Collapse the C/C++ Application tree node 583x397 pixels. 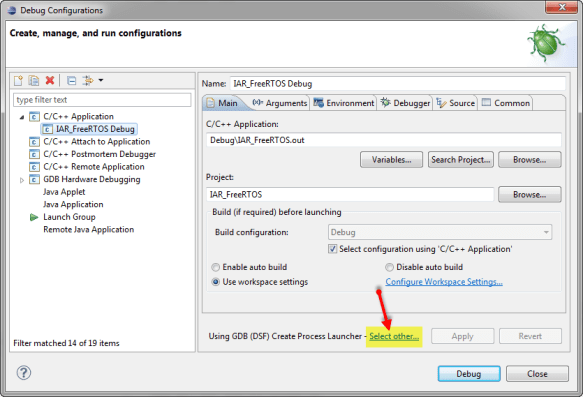22,117
